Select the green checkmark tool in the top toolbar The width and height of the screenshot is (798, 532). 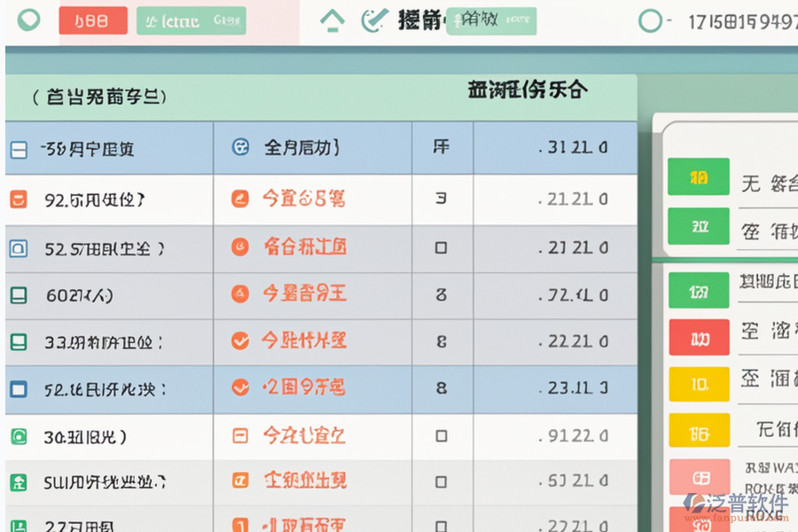pos(373,20)
